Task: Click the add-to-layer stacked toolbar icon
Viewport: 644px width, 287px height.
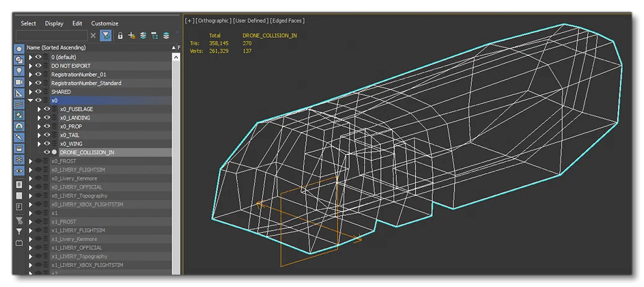Action: (x=143, y=35)
